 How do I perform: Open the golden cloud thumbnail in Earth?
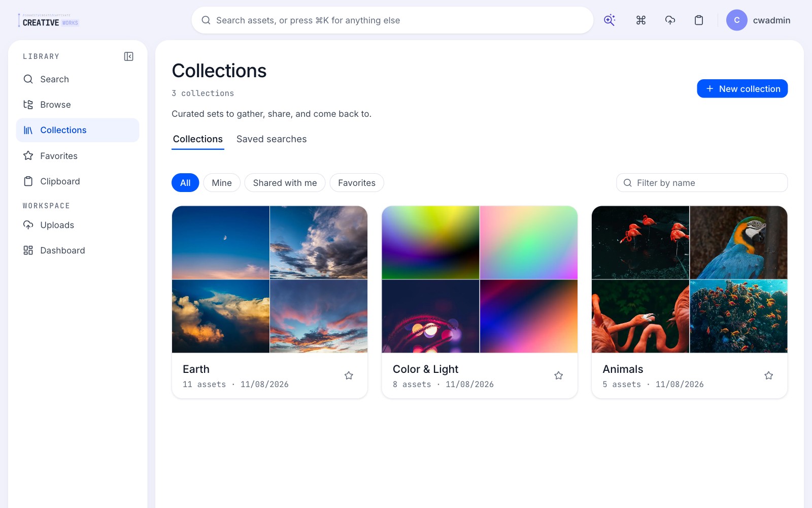pyautogui.click(x=221, y=316)
